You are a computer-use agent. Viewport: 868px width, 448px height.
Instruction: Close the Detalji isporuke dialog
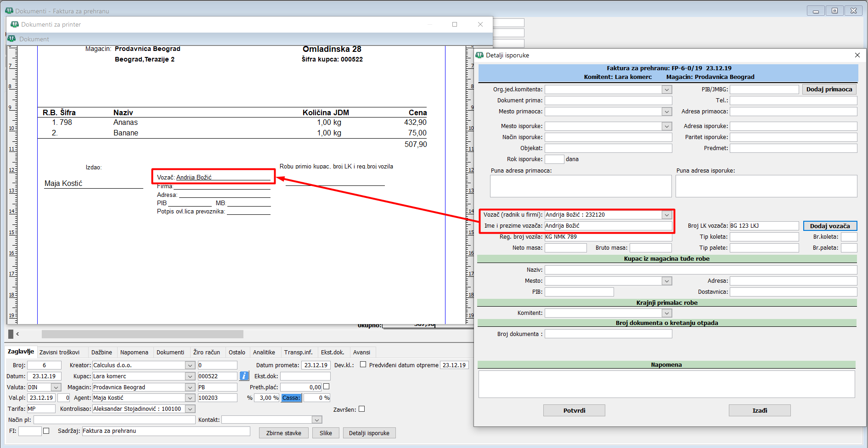(x=857, y=55)
